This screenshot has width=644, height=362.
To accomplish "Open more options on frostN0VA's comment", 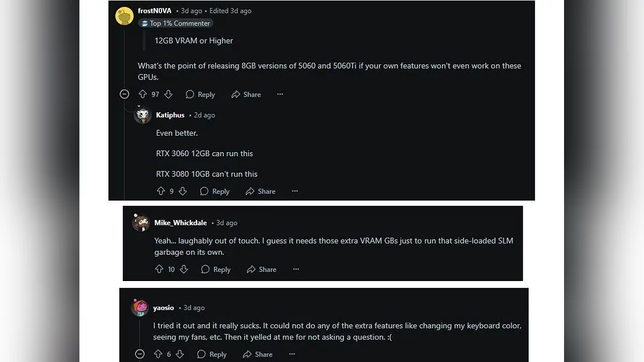I will point(280,94).
